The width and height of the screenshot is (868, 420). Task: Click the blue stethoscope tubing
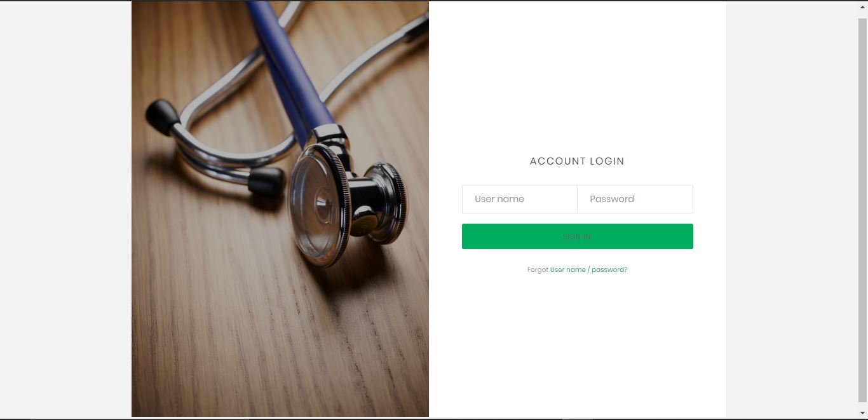pyautogui.click(x=291, y=64)
